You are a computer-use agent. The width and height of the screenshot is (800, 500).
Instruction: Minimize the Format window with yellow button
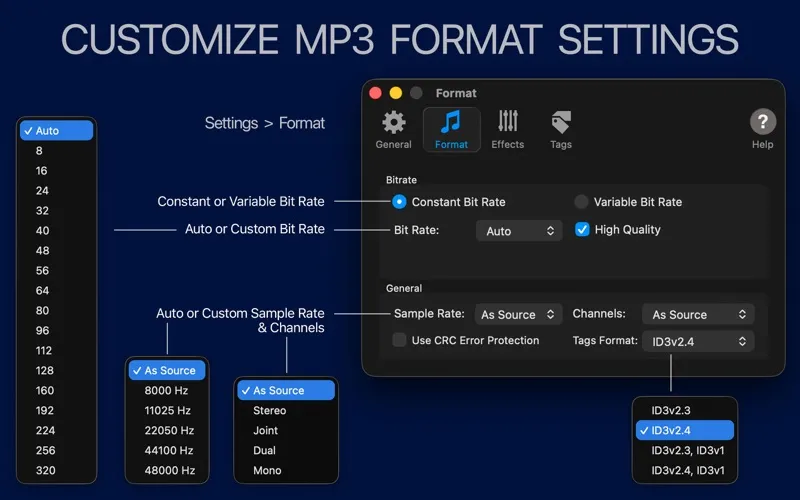pyautogui.click(x=396, y=93)
